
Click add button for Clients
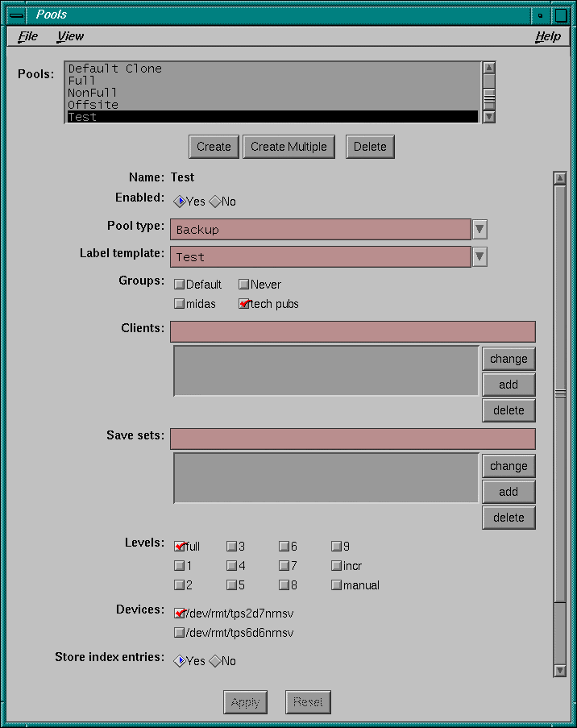[509, 385]
